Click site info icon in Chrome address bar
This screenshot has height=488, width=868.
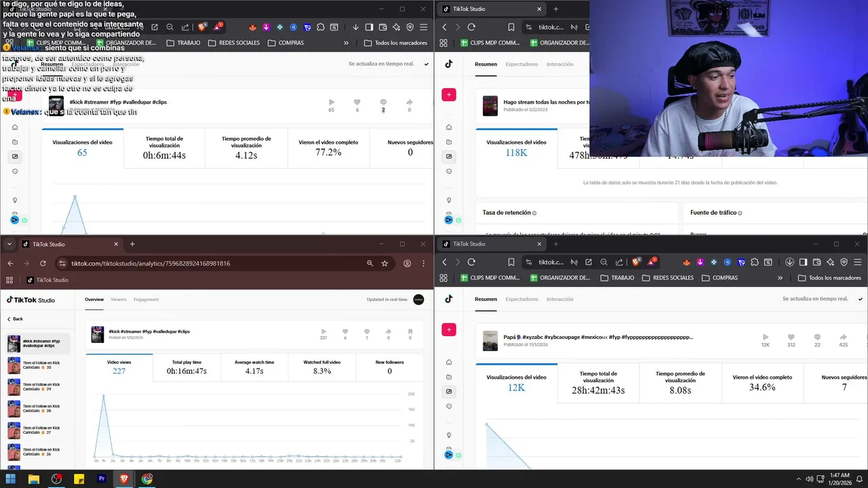coord(62,263)
